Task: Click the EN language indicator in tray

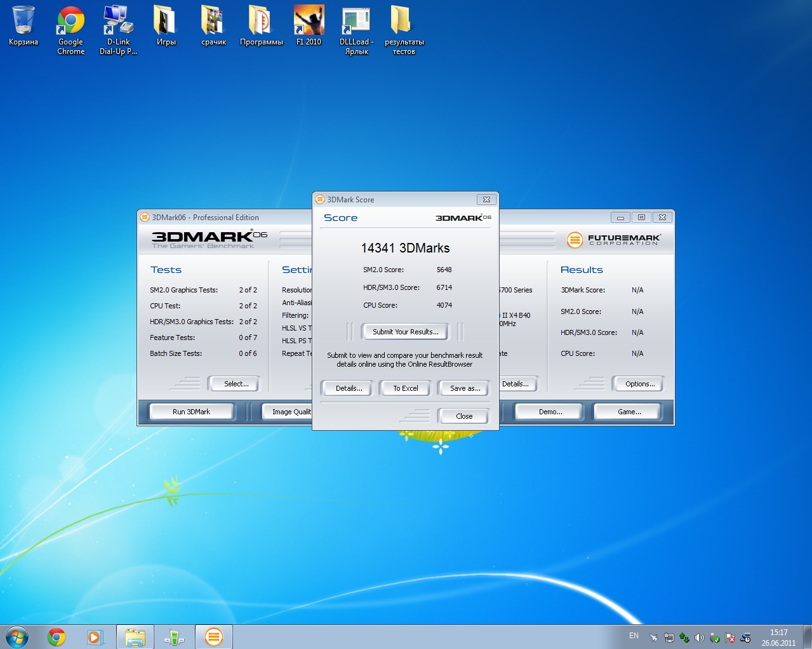Action: point(634,636)
